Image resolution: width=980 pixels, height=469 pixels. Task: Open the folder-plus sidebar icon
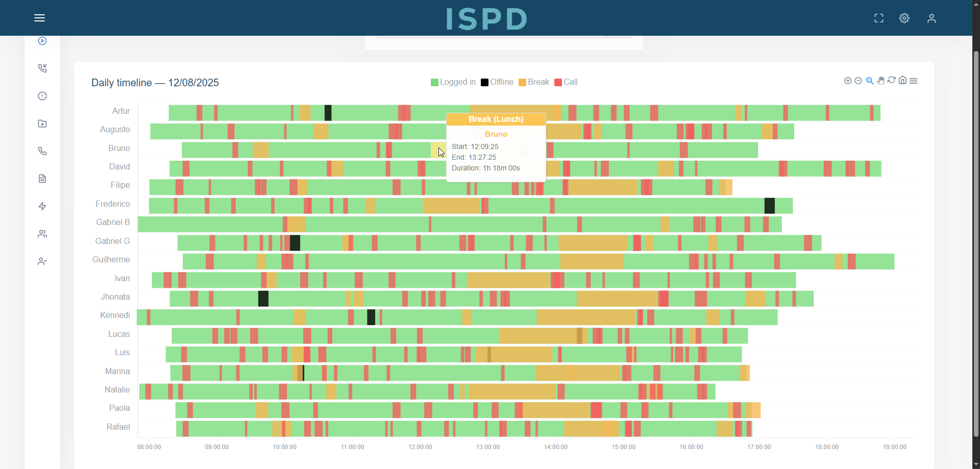(42, 124)
